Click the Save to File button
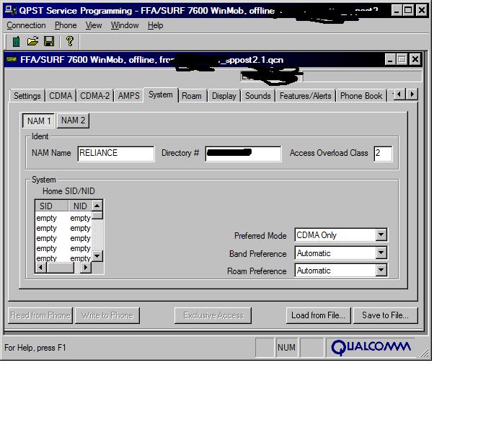The height and width of the screenshot is (430, 504). 385,315
